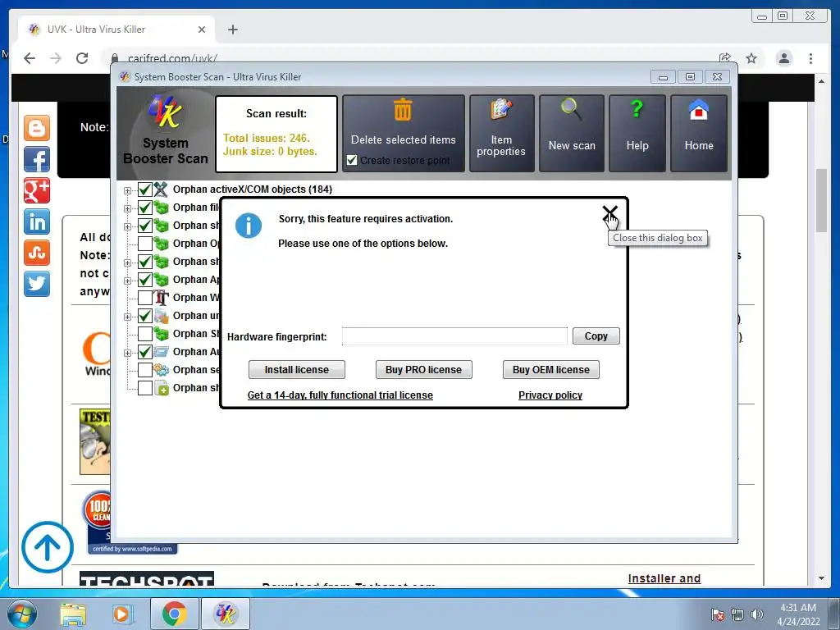Expand Orphan activeX/COM objects tree node
The width and height of the screenshot is (840, 630).
(x=127, y=190)
